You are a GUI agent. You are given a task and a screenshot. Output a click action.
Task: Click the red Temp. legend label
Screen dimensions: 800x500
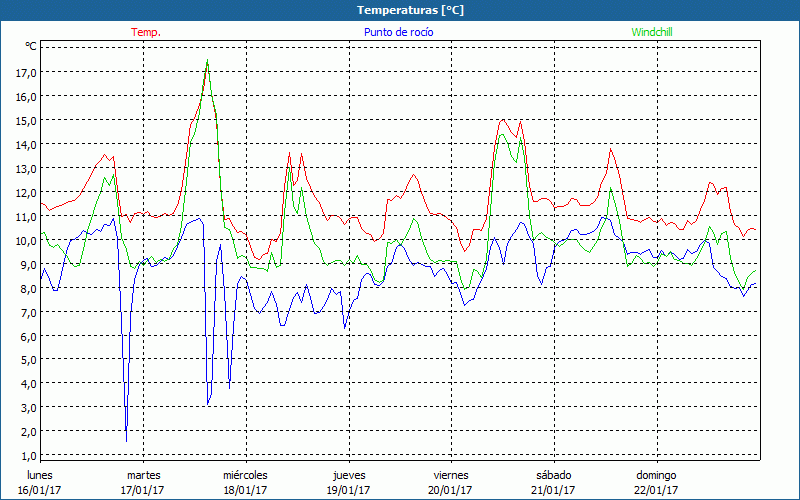coord(146,32)
